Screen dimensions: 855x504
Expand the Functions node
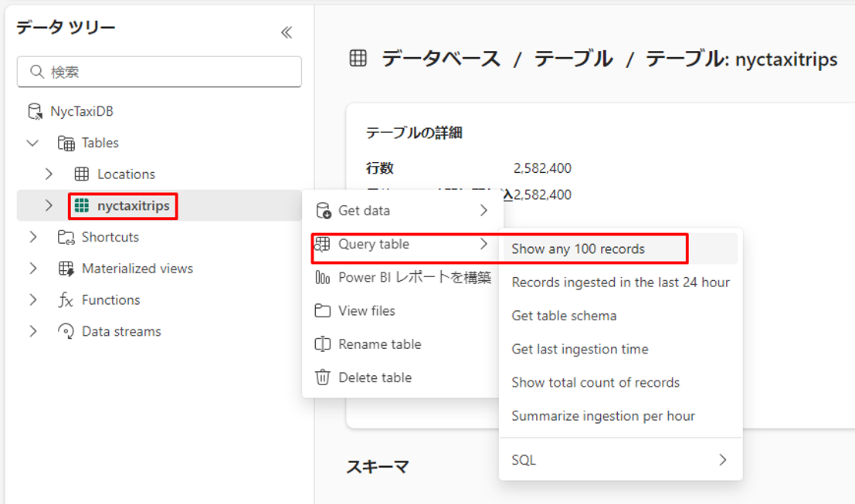click(x=32, y=300)
